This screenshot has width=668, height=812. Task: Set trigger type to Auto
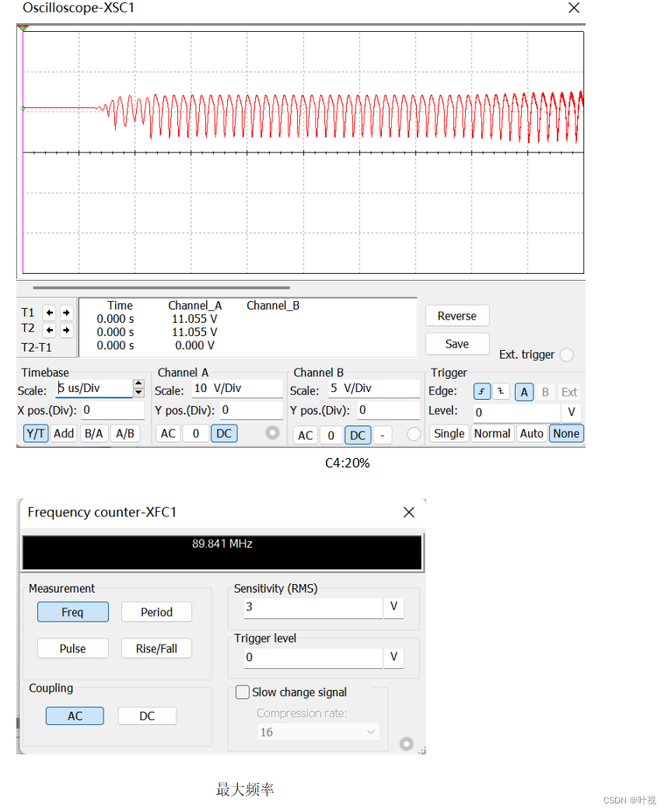531,433
